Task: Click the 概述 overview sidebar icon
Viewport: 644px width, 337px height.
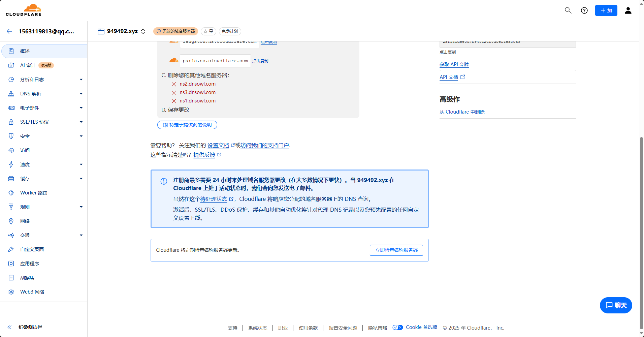Action: (x=11, y=51)
